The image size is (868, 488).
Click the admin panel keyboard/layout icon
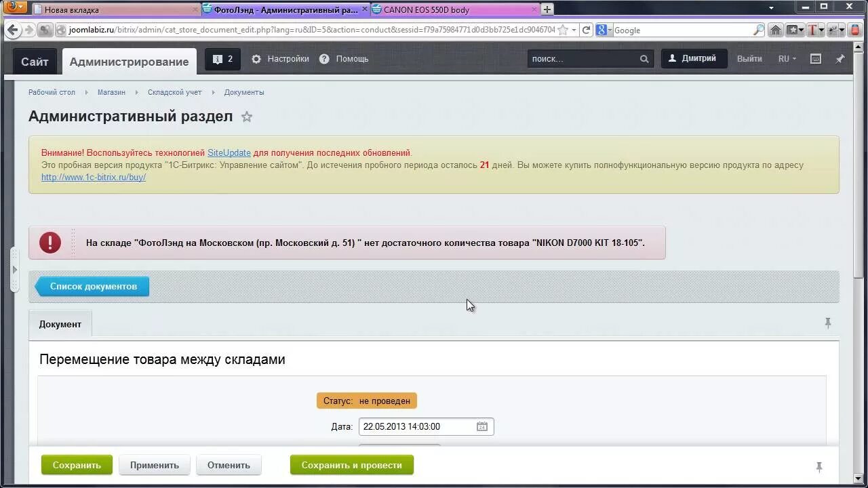[x=816, y=59]
